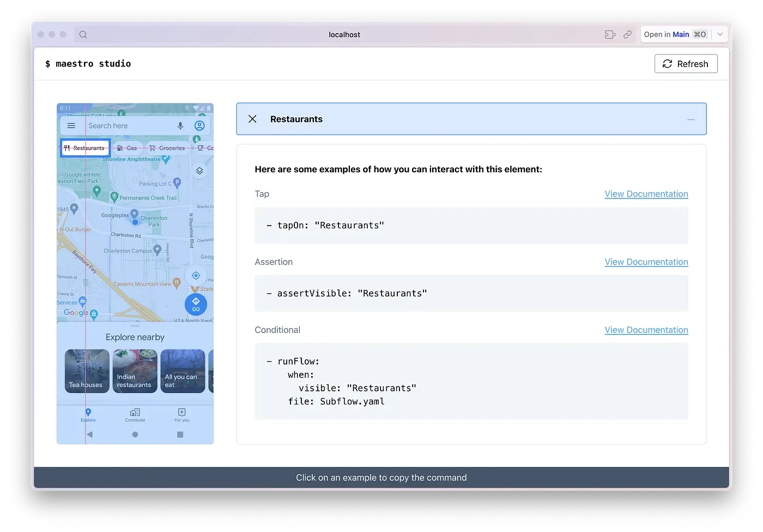Click the Indian restaurants thumbnail
The width and height of the screenshot is (763, 532).
tap(135, 371)
